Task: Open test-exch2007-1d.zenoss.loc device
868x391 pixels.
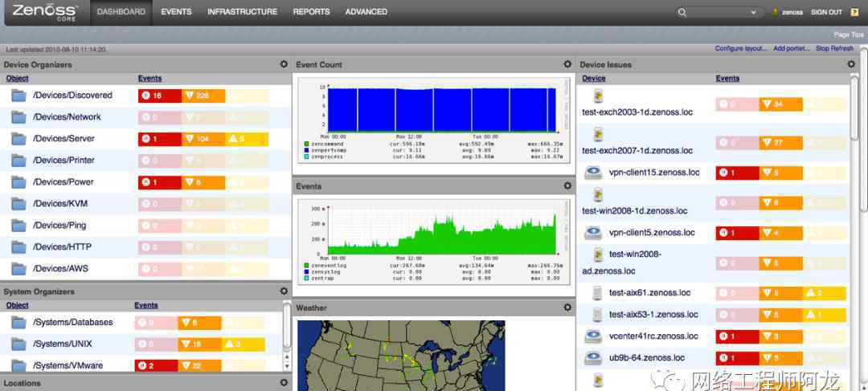Action: tap(637, 150)
